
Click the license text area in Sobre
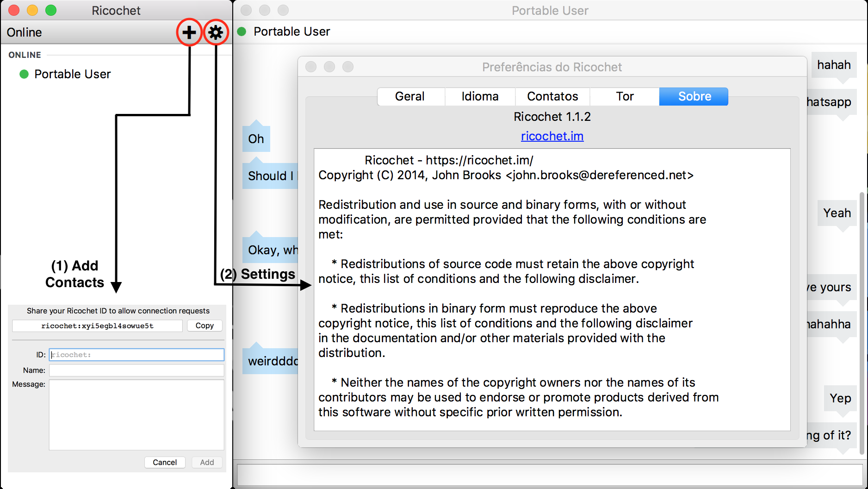pos(552,289)
